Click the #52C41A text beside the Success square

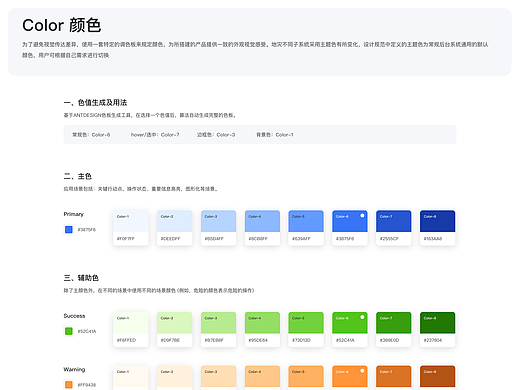tap(87, 331)
